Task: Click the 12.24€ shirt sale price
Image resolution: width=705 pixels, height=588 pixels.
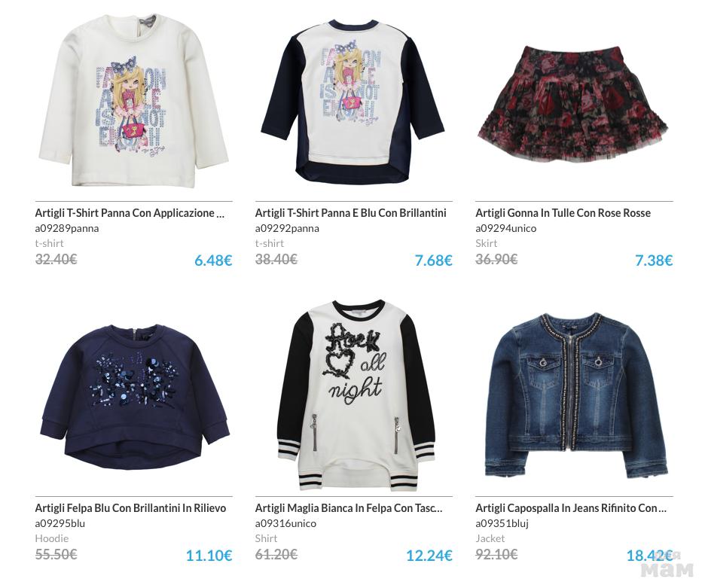Action: [429, 556]
